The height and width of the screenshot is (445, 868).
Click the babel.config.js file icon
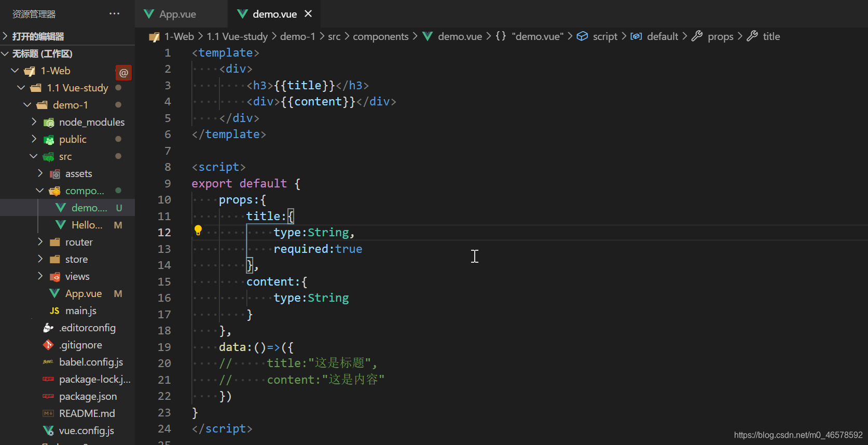48,362
